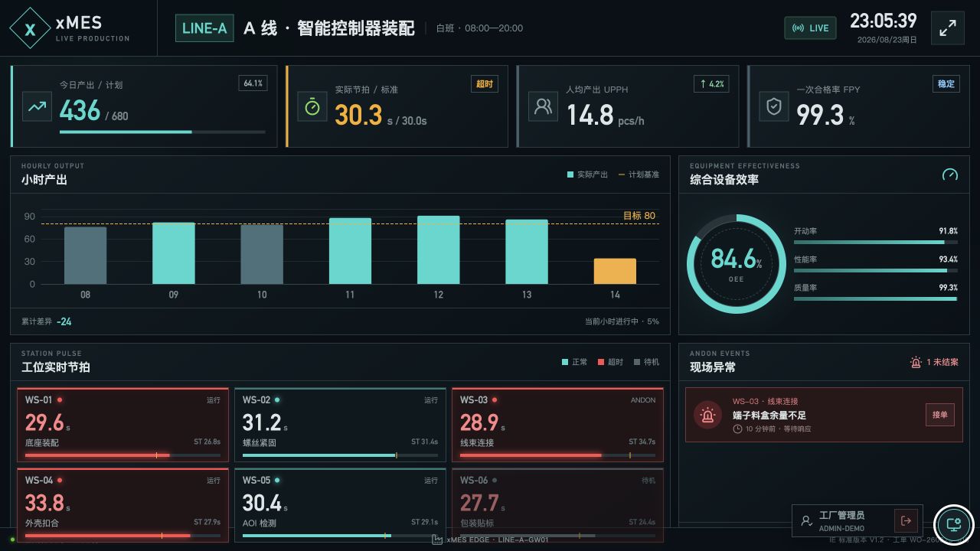Click the hour 08 output bar
Screen dimensions: 980x551
pos(85,256)
